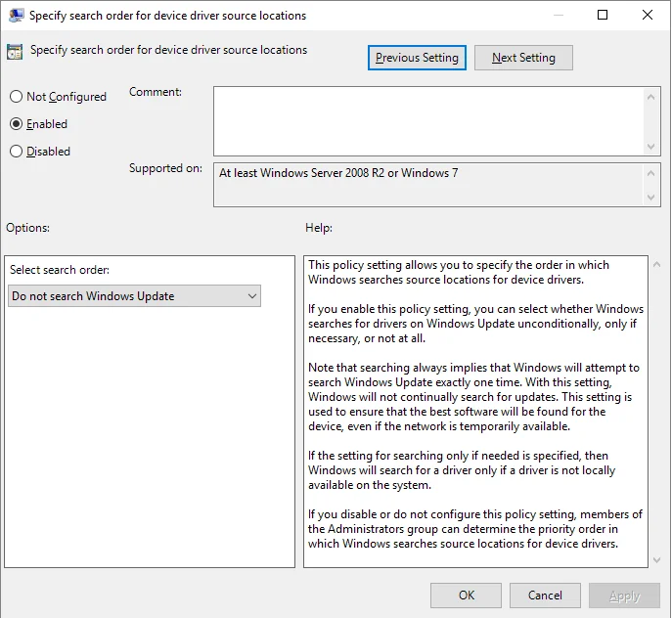Click Help pane scroll down arrow
Image resolution: width=672 pixels, height=618 pixels.
coord(656,560)
